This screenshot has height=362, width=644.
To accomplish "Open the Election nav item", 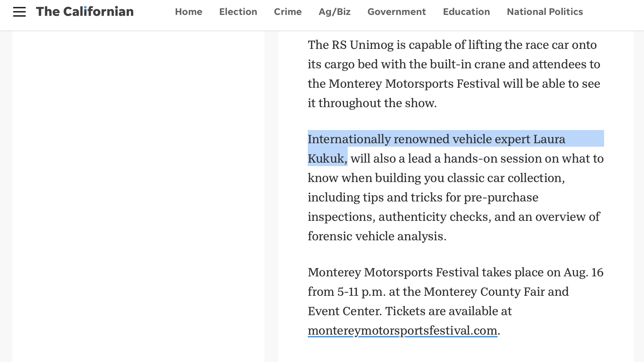I will 238,12.
